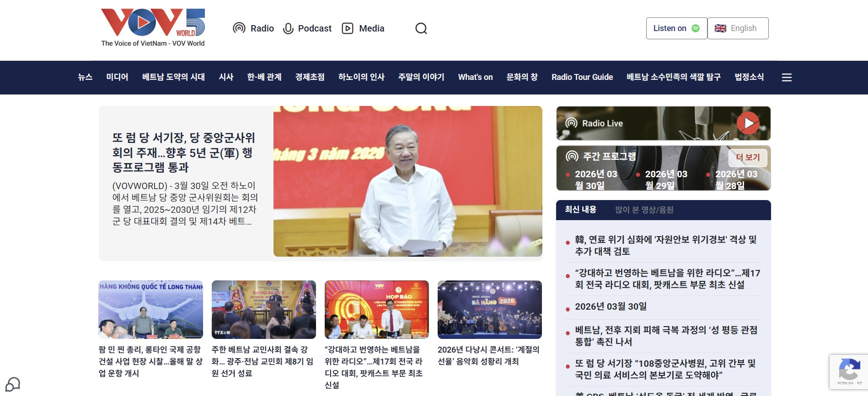The image size is (868, 396).
Task: Open the 2026년 03월 29일 weekly program
Action: (666, 180)
